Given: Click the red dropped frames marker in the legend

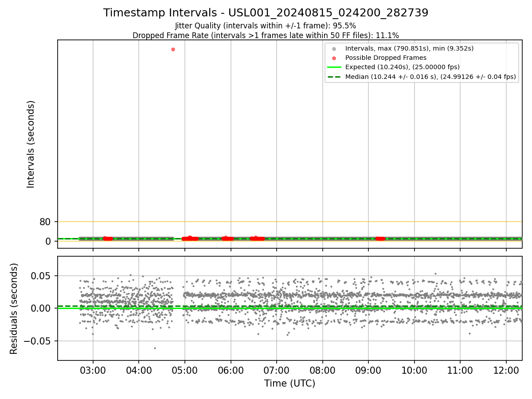Looking at the screenshot, I should [x=334, y=58].
